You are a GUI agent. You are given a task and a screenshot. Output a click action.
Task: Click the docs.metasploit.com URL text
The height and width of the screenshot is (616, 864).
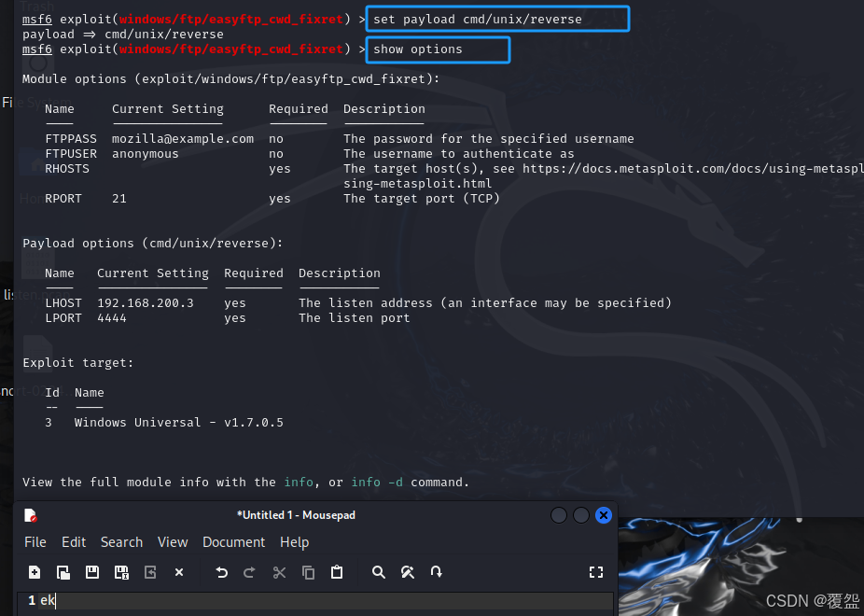coord(693,169)
